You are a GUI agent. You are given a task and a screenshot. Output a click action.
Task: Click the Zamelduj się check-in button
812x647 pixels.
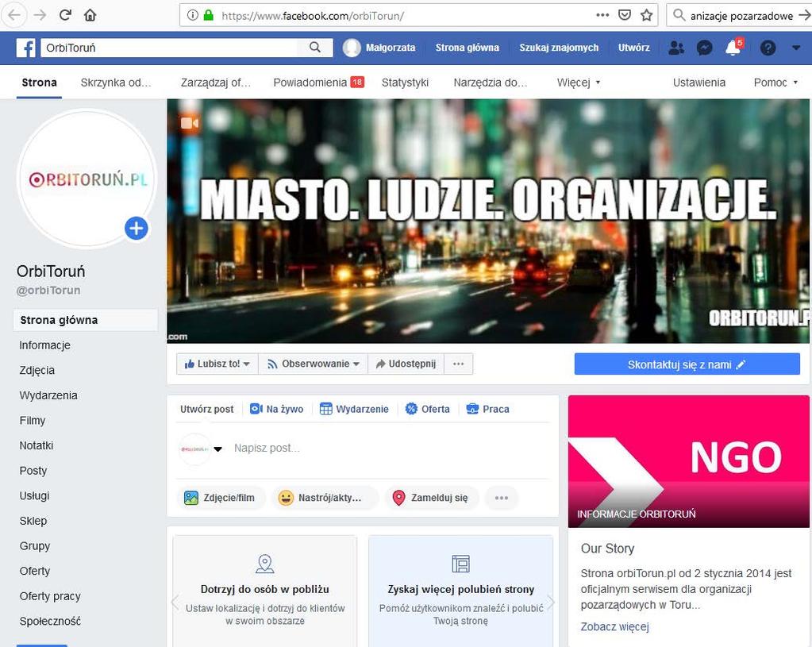point(431,498)
